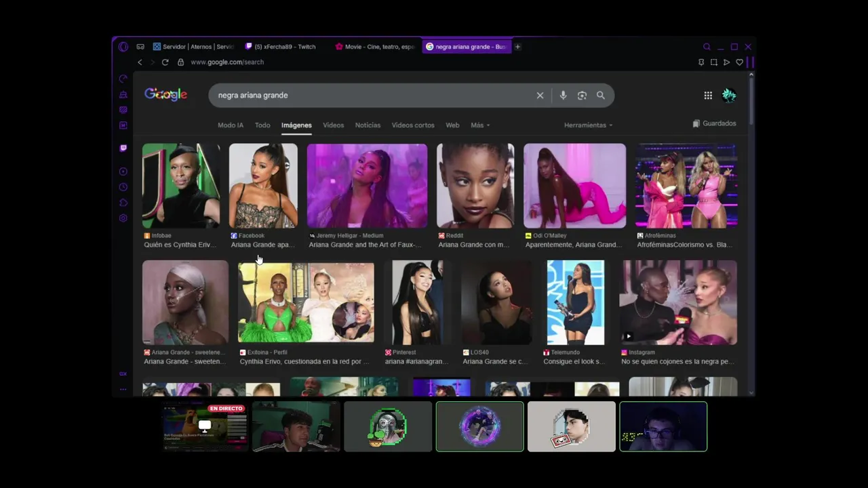Select the glasses webcam participant tile

[x=663, y=426]
